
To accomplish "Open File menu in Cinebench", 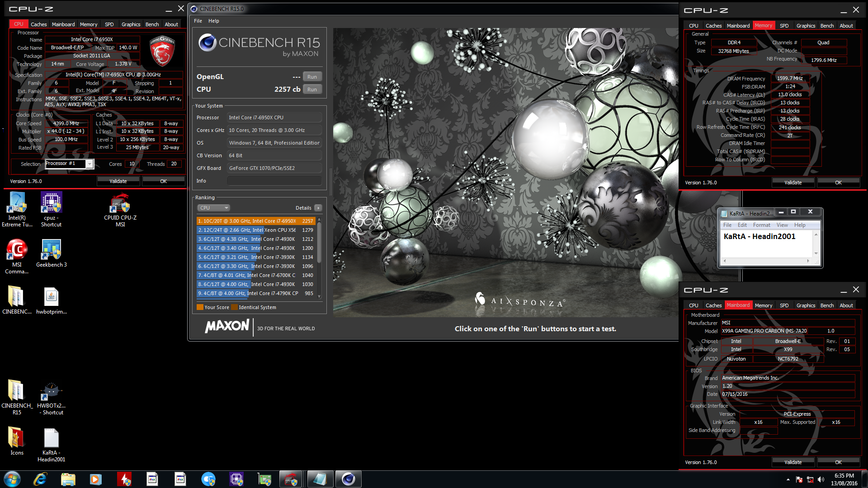I will click(x=198, y=21).
